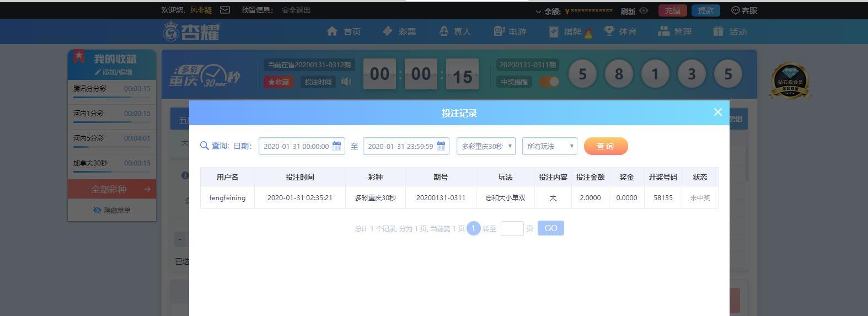Screen dimensions: 868x316
Task: Click the 杏耀 site logo
Action: tap(191, 31)
